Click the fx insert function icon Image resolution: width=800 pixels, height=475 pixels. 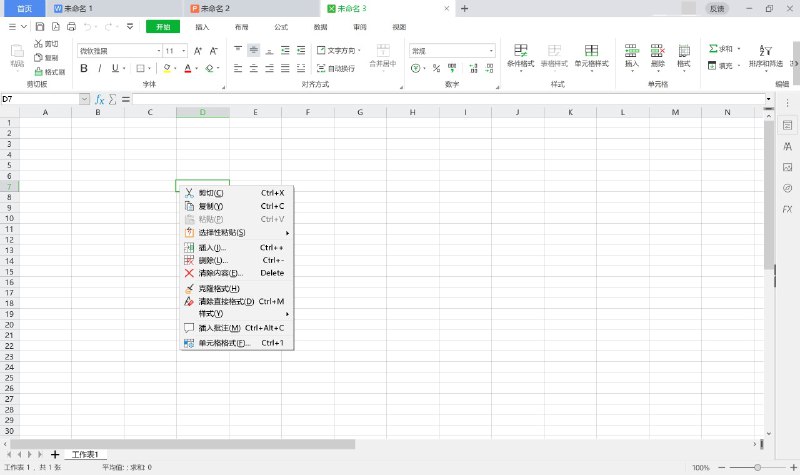99,99
